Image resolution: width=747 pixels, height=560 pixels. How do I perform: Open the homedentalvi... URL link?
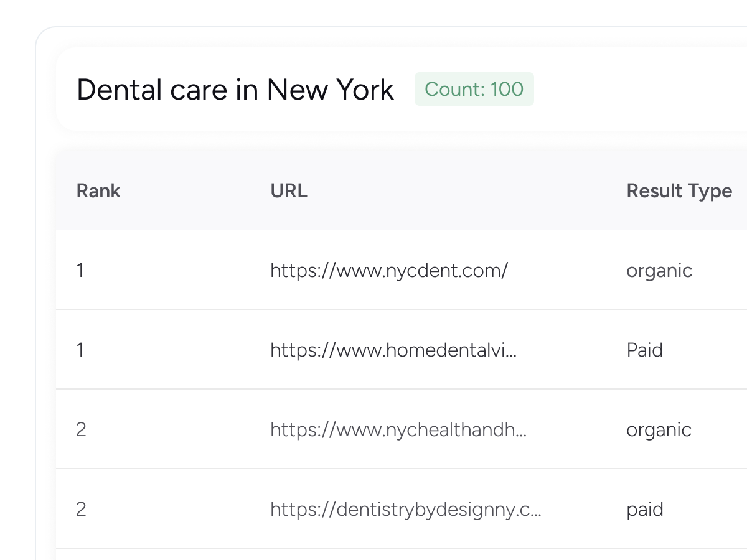click(x=393, y=350)
